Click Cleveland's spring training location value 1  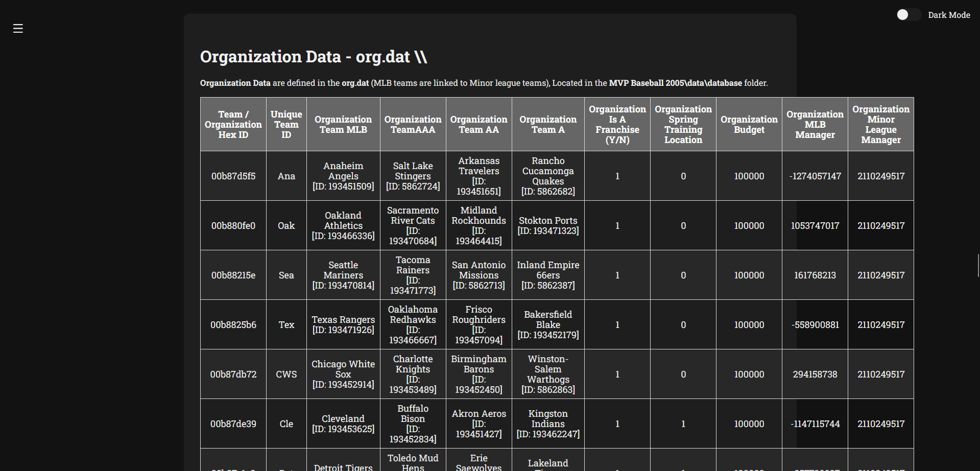[x=683, y=424]
